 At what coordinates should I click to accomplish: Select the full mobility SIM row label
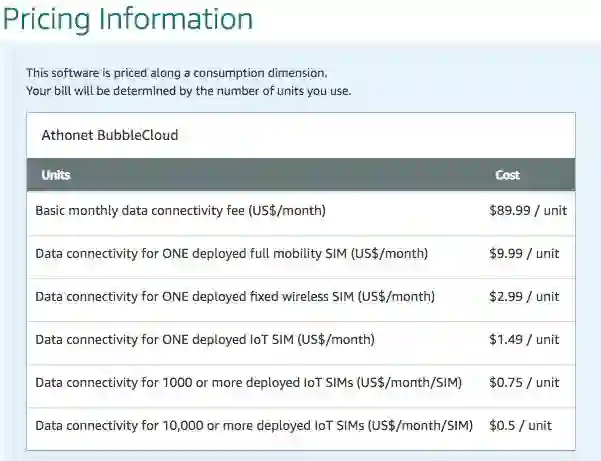[x=231, y=254]
